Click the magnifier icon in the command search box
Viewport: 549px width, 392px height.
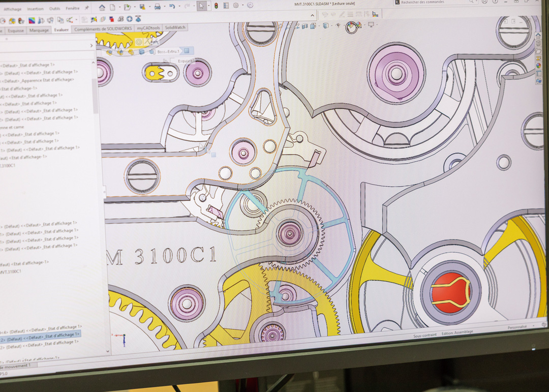point(471,2)
